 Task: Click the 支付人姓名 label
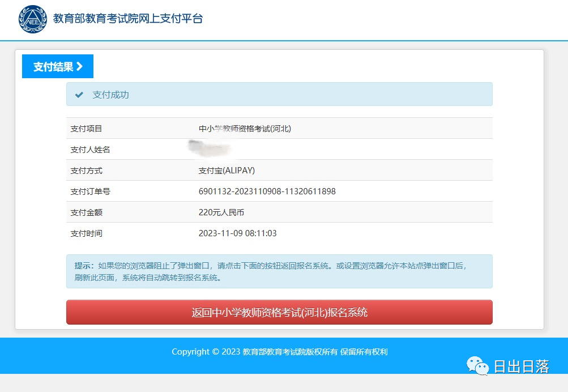(90, 150)
